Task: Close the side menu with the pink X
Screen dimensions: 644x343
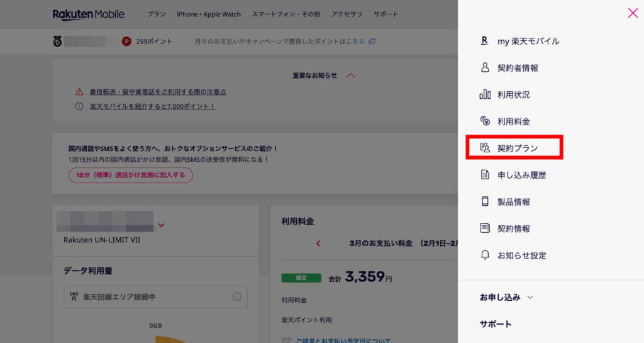Action: (x=633, y=13)
